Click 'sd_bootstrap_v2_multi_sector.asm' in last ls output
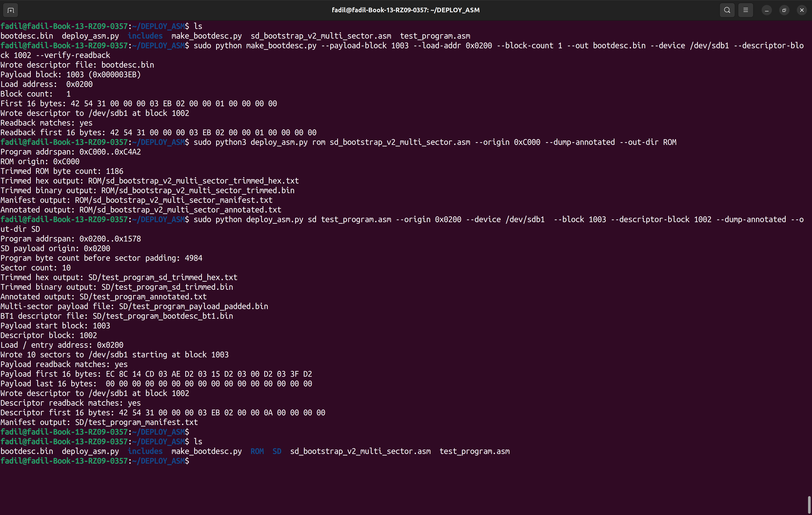Viewport: 812px width, 515px height. tap(360, 451)
